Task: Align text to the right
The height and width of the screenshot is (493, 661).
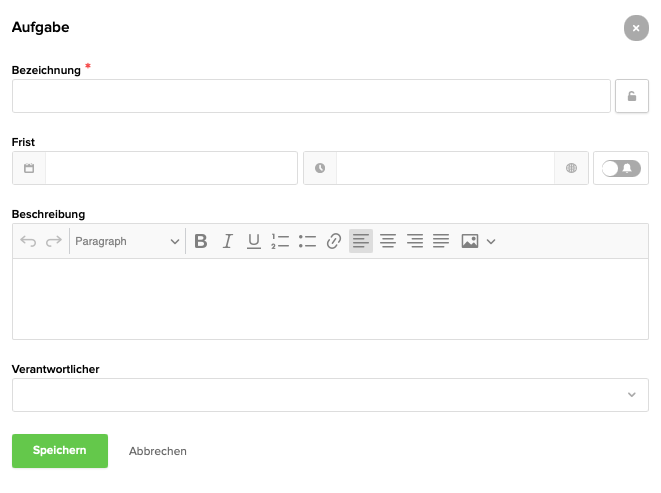Action: [415, 241]
